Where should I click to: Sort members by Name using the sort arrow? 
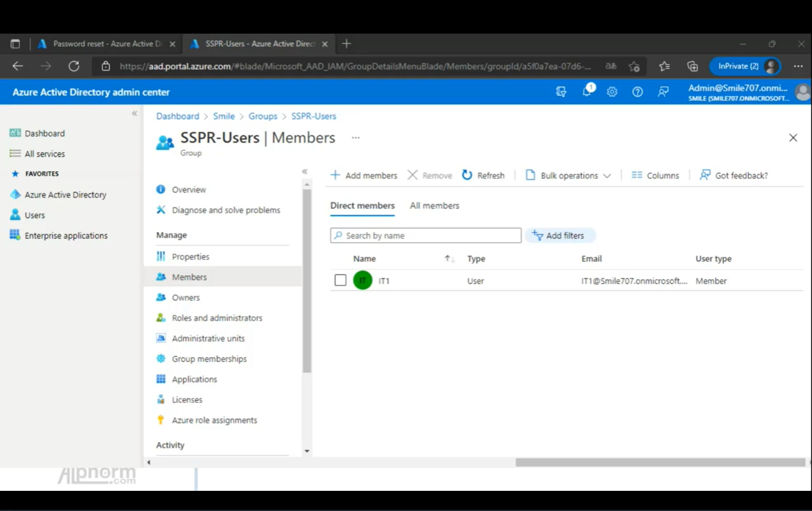(x=448, y=259)
